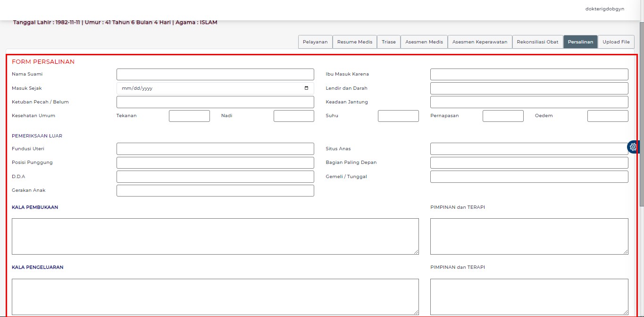The width and height of the screenshot is (644, 317).
Task: Click the Suhu input box
Action: tap(398, 116)
